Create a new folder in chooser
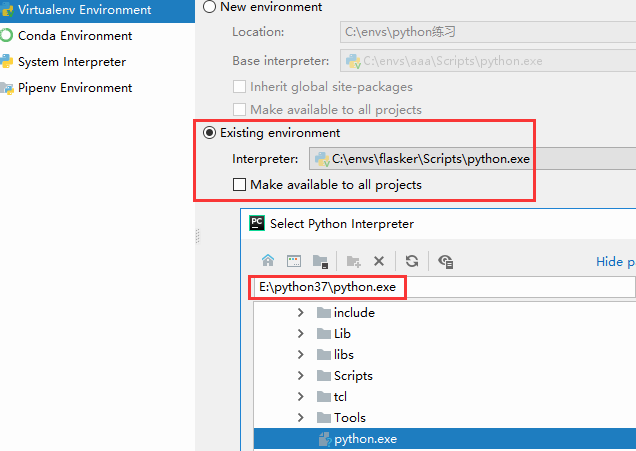The height and width of the screenshot is (451, 636). point(353,261)
